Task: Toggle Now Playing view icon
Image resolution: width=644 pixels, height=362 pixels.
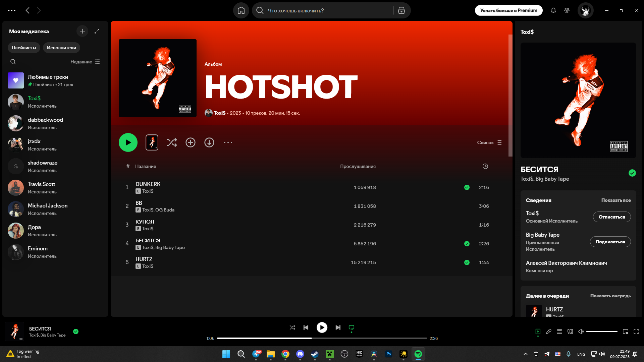Action: click(538, 331)
